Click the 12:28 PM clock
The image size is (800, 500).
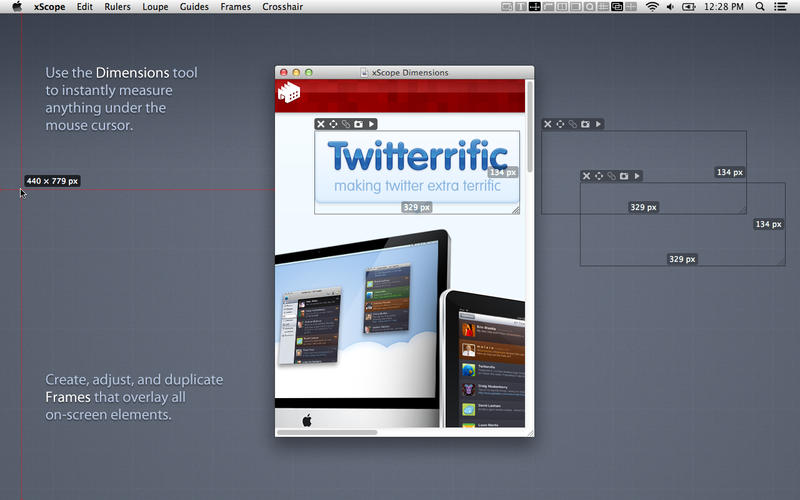[x=723, y=7]
